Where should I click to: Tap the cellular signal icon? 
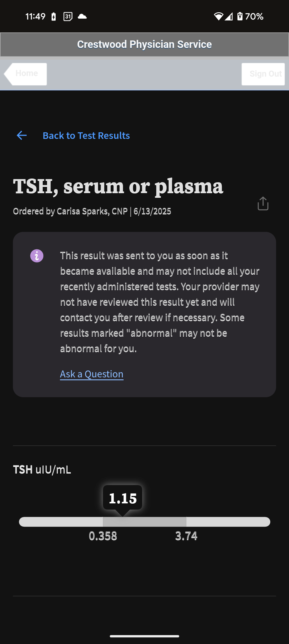click(x=229, y=17)
